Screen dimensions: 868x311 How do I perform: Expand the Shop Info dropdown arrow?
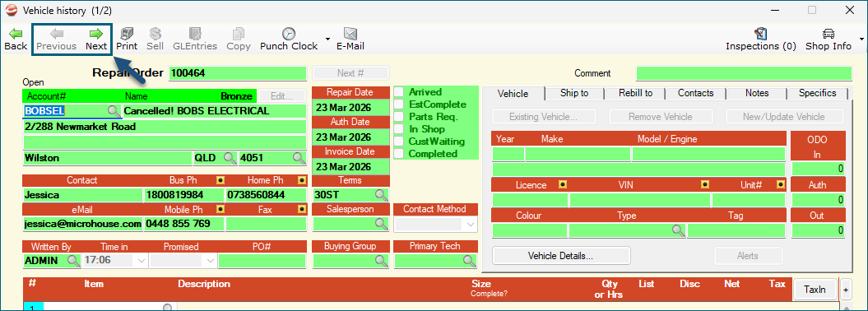click(861, 39)
